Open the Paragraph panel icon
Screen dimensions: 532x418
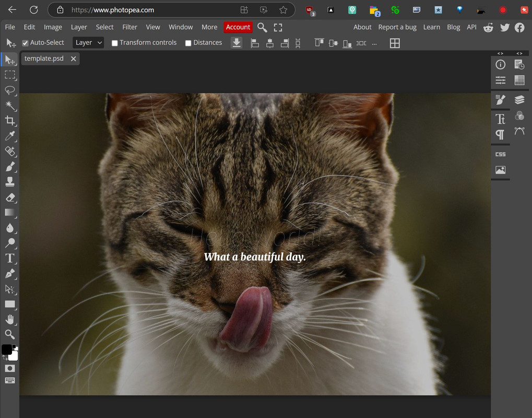(x=500, y=135)
